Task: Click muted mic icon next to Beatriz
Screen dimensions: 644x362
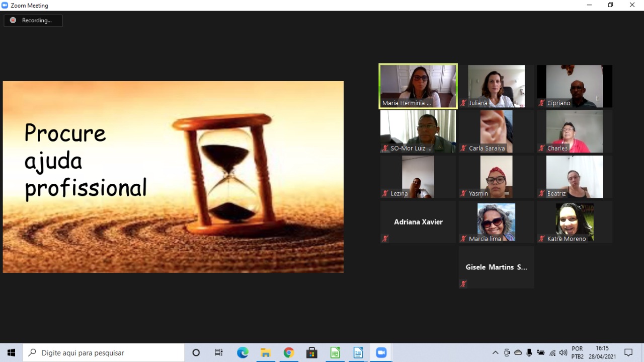Action: click(542, 193)
